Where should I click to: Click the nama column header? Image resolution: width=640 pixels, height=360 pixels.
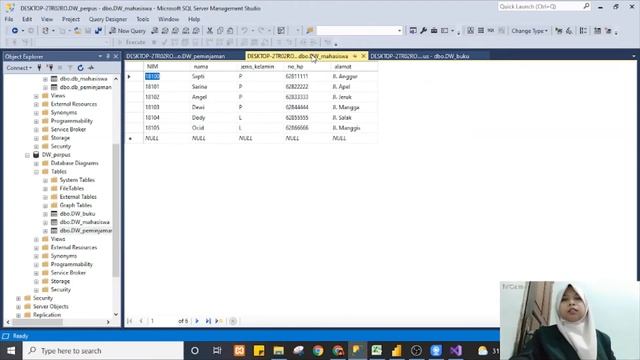[214, 67]
